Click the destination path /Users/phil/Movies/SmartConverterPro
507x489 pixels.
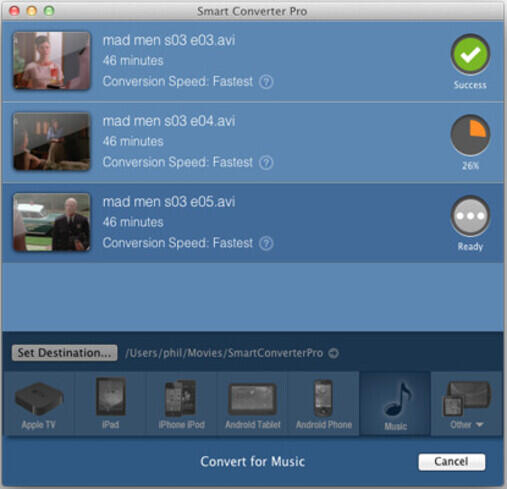tap(224, 353)
